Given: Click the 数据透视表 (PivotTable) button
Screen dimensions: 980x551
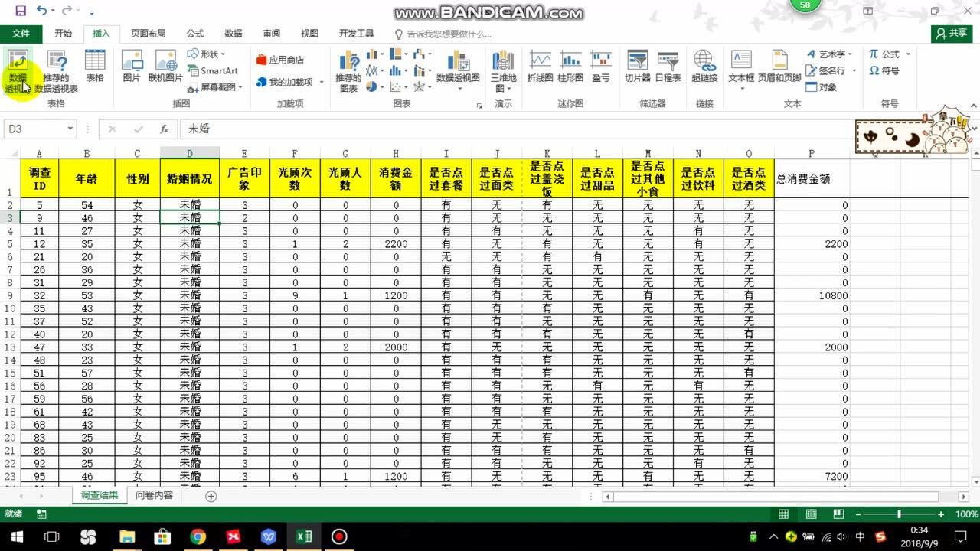Looking at the screenshot, I should (18, 71).
